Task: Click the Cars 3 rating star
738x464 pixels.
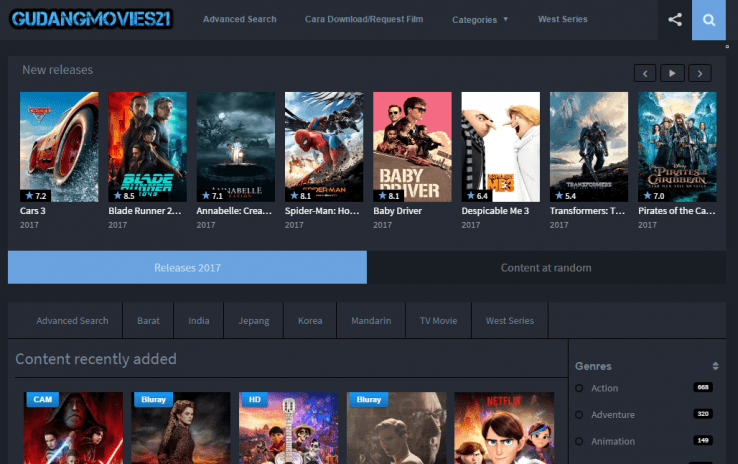Action: [30, 195]
